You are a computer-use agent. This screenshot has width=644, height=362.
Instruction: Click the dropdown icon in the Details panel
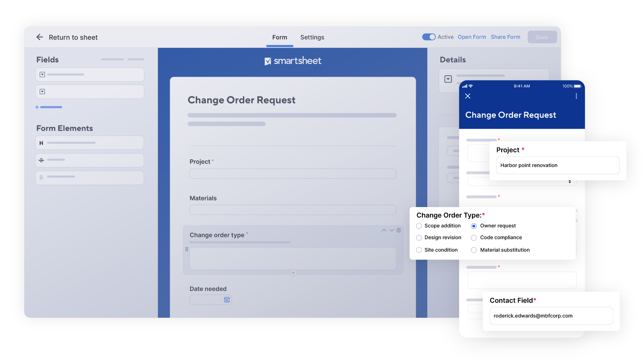(448, 79)
